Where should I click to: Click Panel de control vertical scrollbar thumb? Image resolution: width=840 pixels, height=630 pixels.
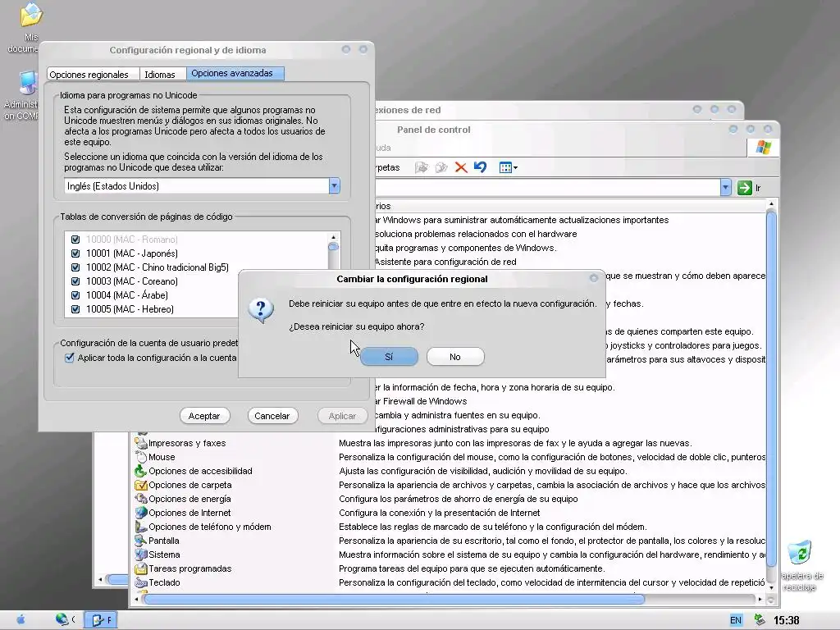click(771, 388)
